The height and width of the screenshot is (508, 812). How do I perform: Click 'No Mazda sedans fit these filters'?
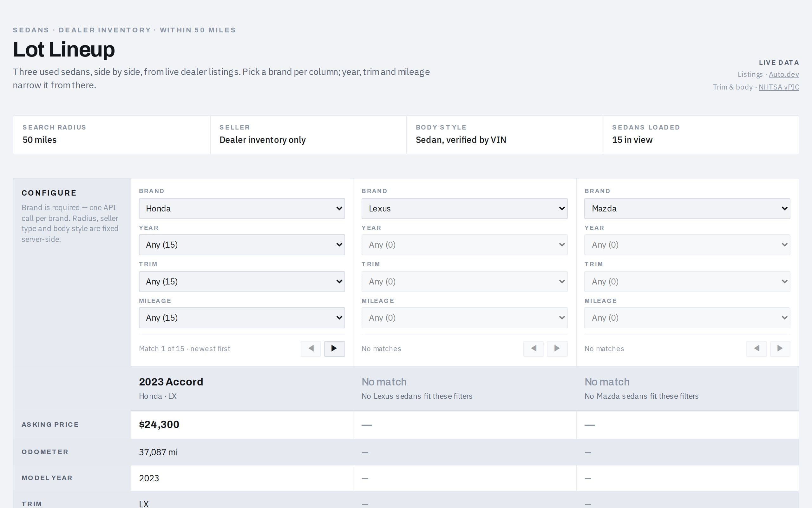[641, 396]
